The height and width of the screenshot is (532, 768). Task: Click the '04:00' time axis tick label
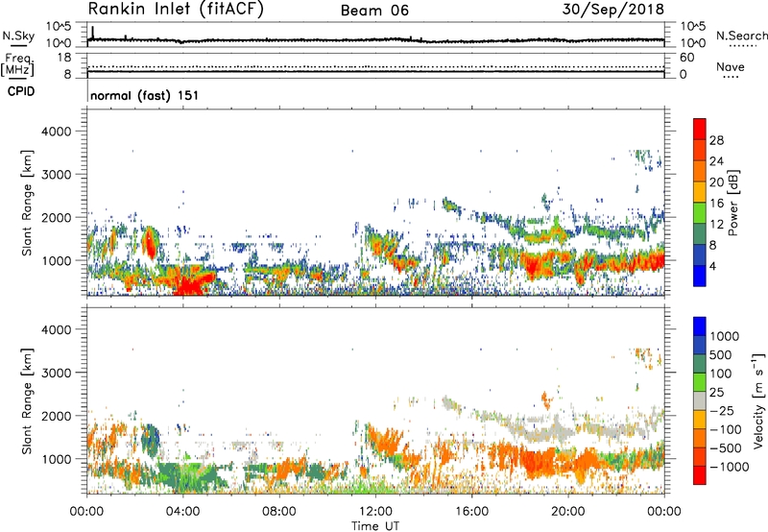182,512
